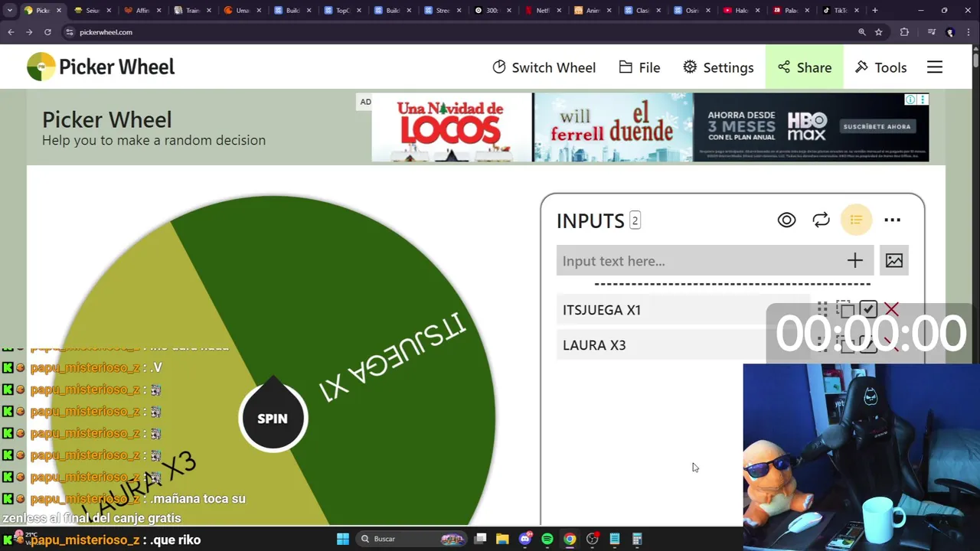Open the Tools menu
The width and height of the screenshot is (980, 551).
pos(880,67)
